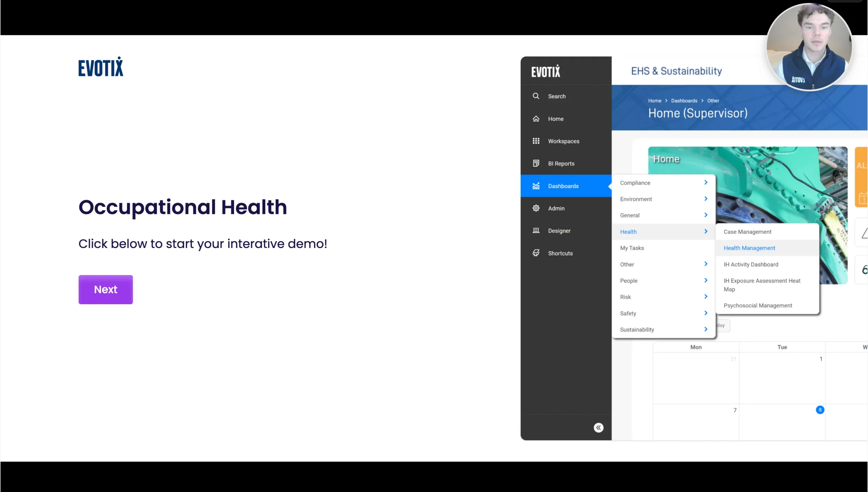Expand the Compliance submenu chevron
The height and width of the screenshot is (492, 868).
click(706, 182)
